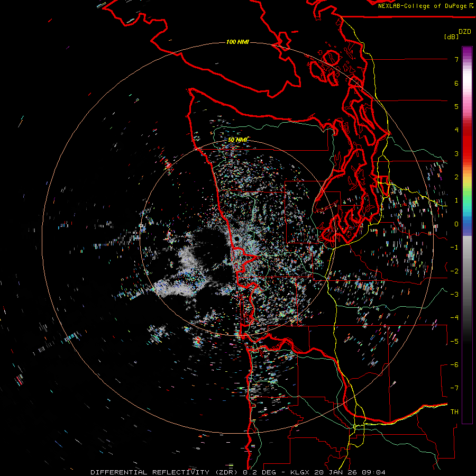
Task: Click the -6 value on the legend
Action: tap(454, 364)
